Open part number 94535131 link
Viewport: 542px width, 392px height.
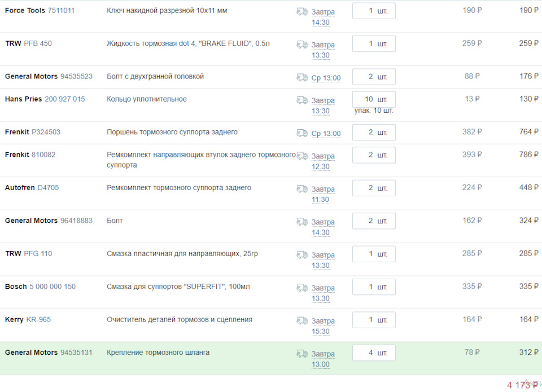tap(76, 353)
